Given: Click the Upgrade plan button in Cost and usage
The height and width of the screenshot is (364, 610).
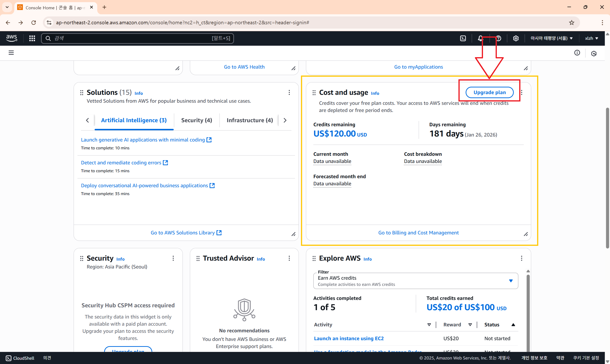Looking at the screenshot, I should [489, 92].
